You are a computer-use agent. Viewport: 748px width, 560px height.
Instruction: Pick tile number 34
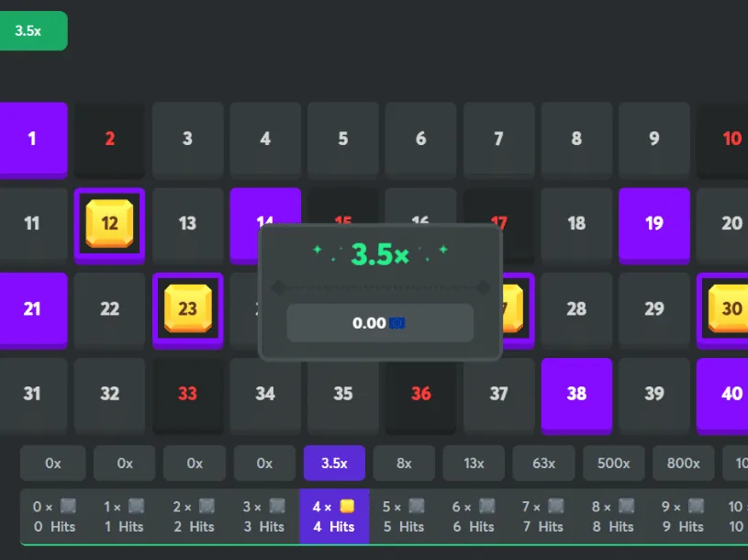(265, 398)
